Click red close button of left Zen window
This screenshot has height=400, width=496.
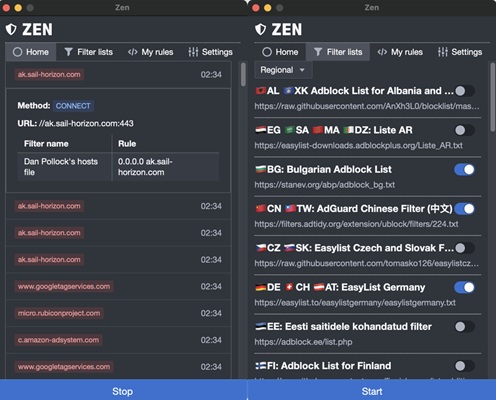[6, 8]
